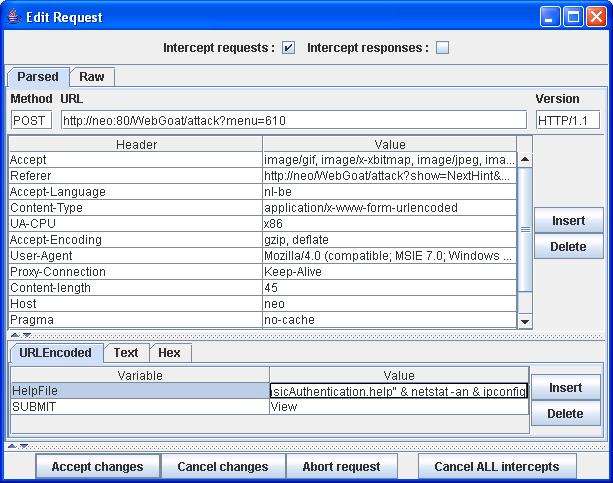Click the URL input field
This screenshot has height=483, width=613.
click(x=292, y=120)
